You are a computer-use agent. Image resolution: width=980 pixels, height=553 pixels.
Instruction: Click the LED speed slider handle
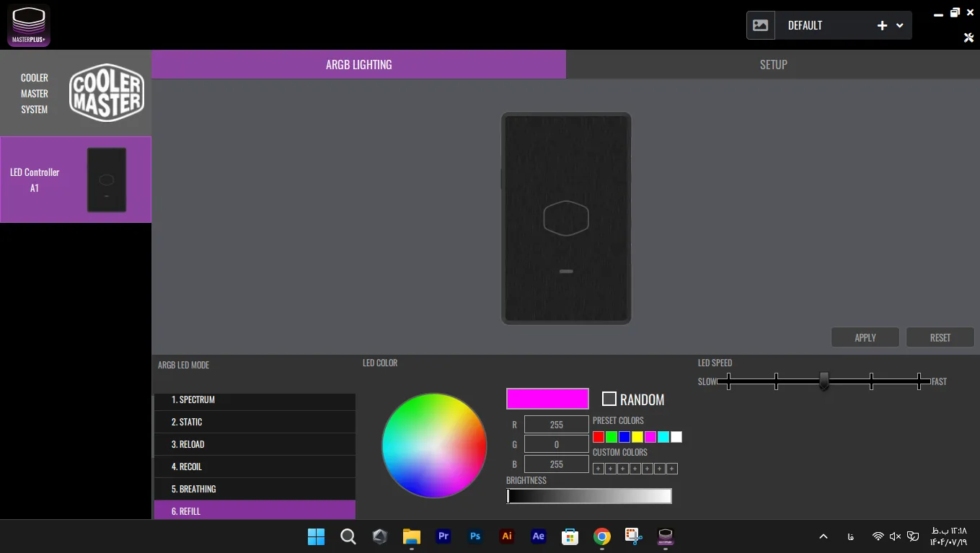click(x=824, y=381)
